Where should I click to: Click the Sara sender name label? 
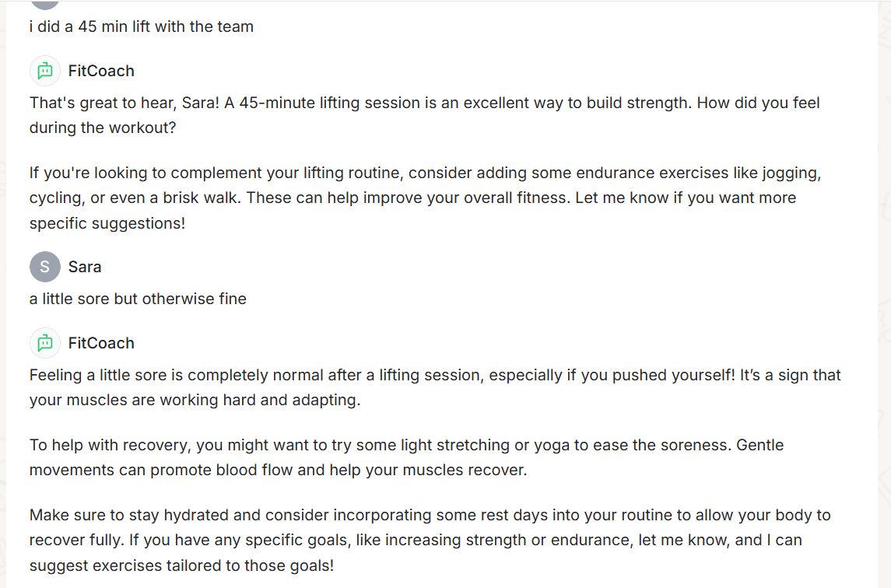click(85, 267)
